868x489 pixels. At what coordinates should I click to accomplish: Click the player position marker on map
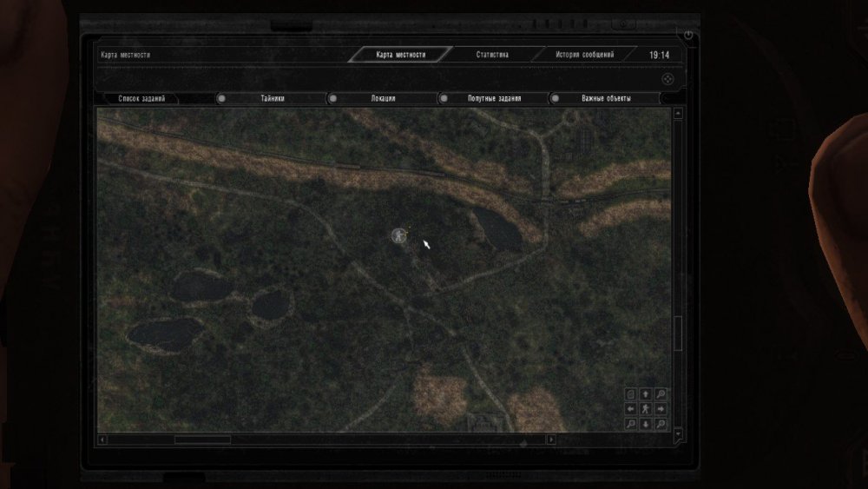(398, 236)
